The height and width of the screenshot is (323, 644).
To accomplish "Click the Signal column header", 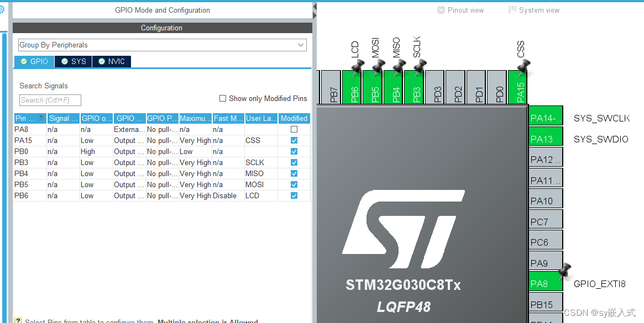I will [63, 119].
